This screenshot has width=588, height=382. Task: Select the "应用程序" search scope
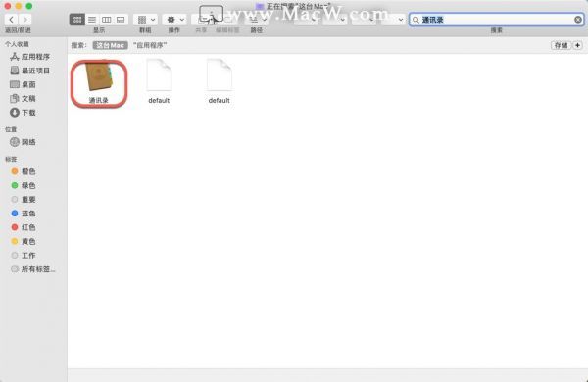pyautogui.click(x=150, y=45)
